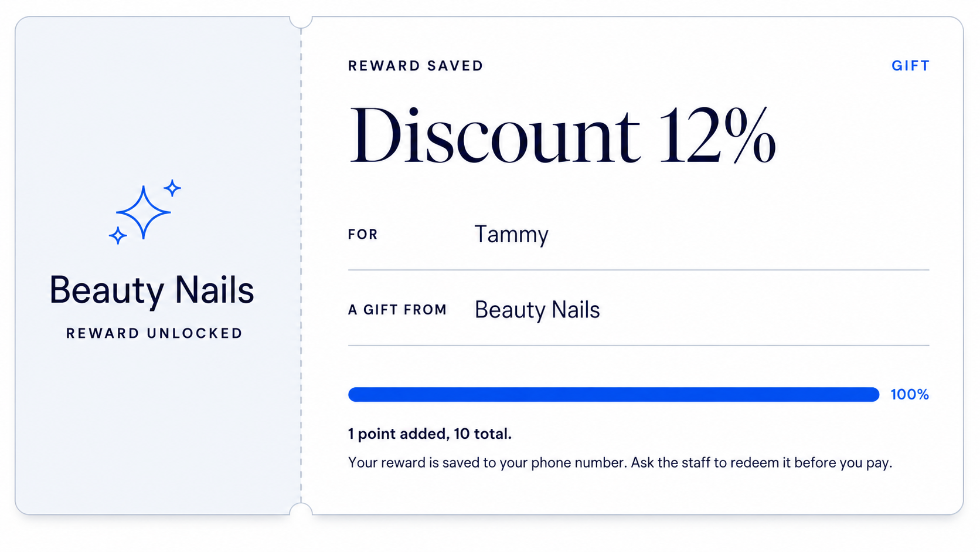Click the large sparkle star icon

click(x=144, y=212)
